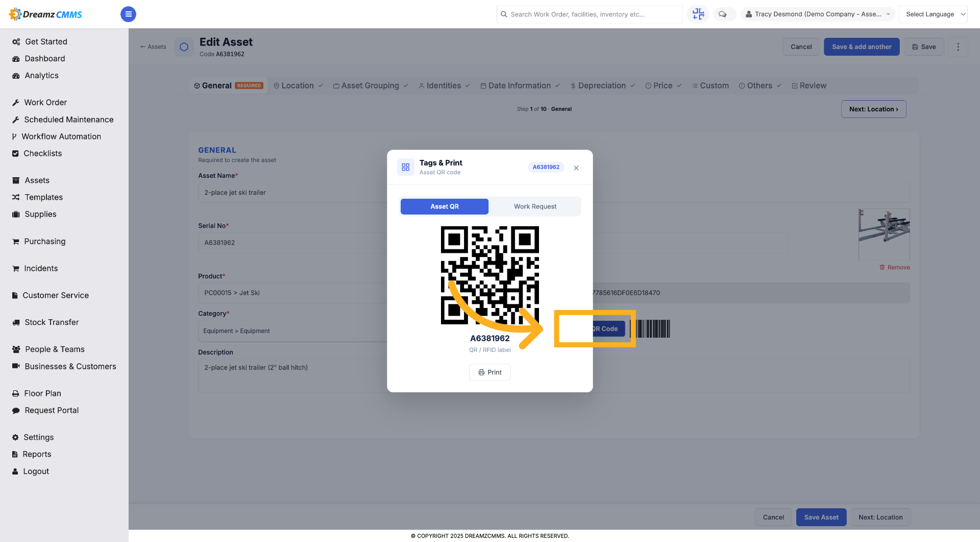Open the three-dot more options menu
The width and height of the screenshot is (980, 542).
[x=958, y=47]
